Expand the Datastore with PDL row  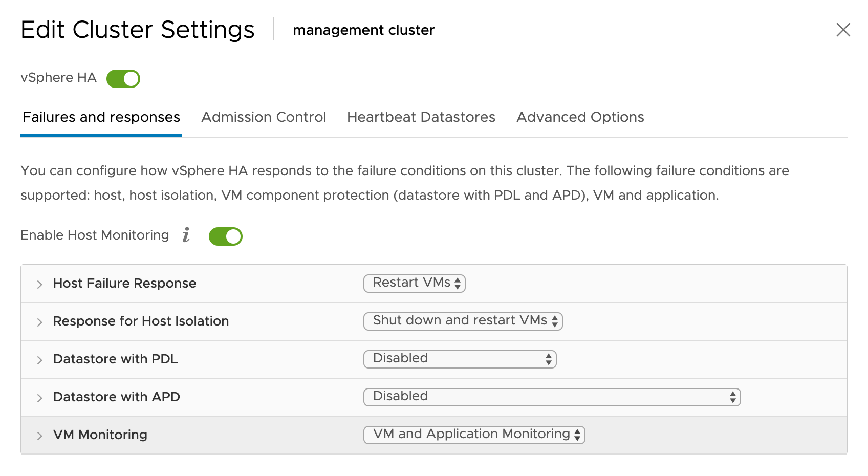(39, 359)
